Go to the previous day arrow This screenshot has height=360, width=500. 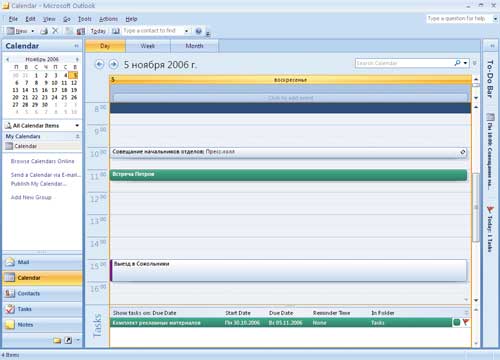99,64
